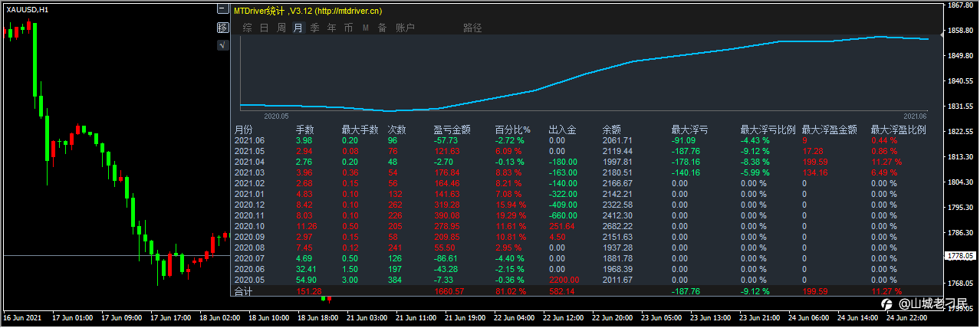Toggle the √ checkmark button

pos(222,45)
